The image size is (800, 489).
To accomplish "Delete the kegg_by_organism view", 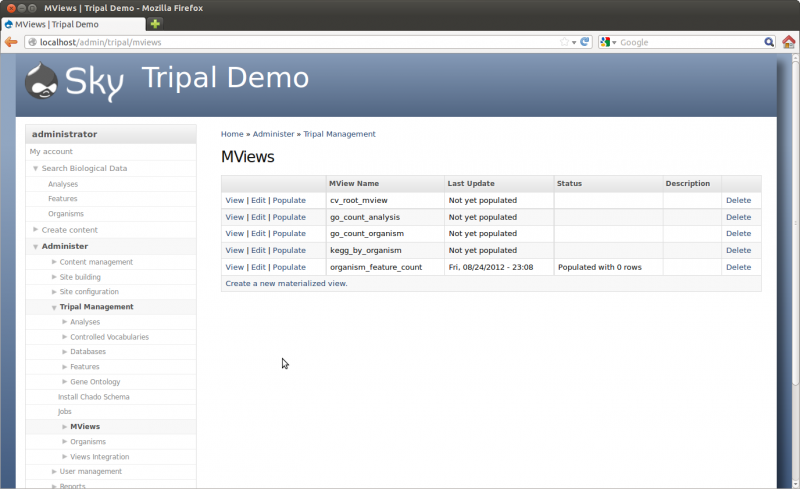I will (738, 250).
